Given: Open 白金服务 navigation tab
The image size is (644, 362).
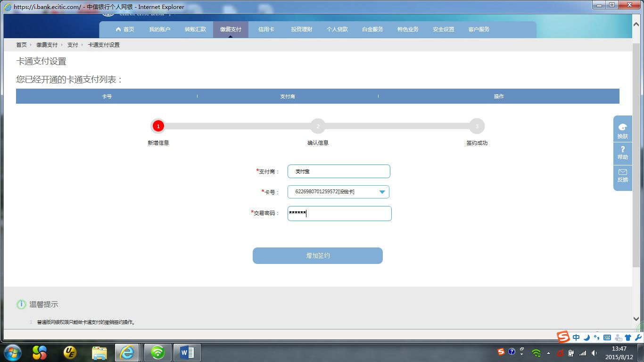Looking at the screenshot, I should tap(372, 29).
